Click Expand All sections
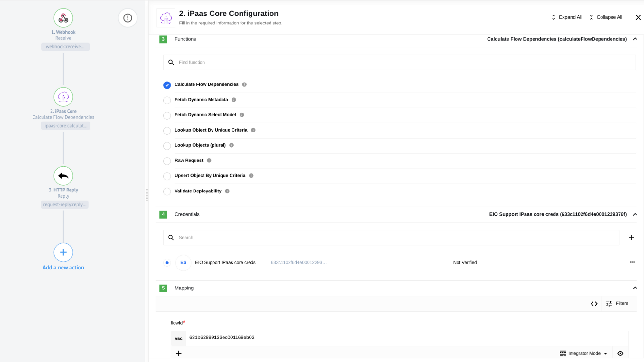The height and width of the screenshot is (362, 644). point(567,17)
